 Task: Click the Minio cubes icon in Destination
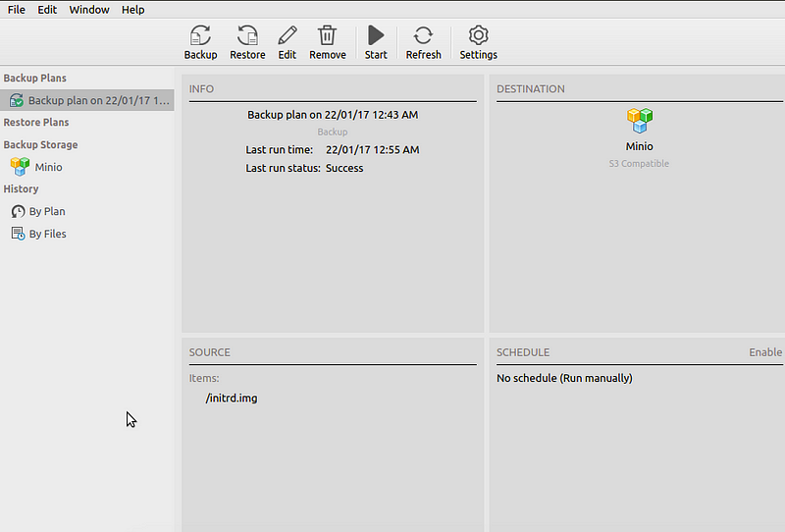[640, 121]
